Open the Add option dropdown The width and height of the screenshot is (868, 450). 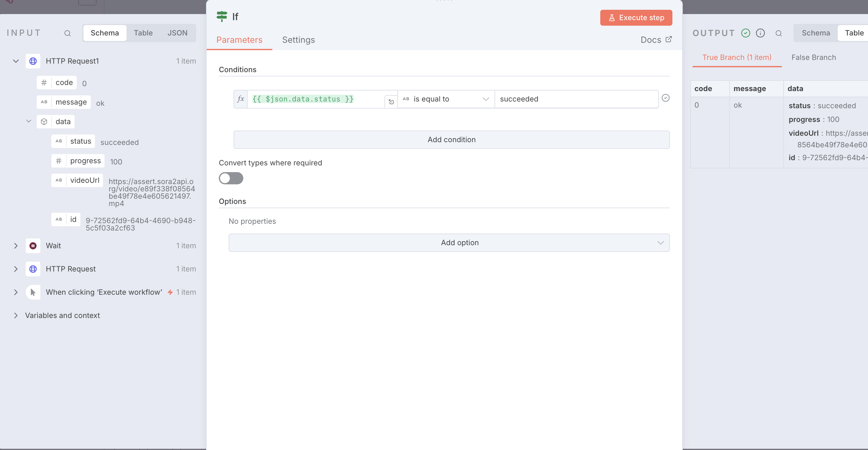(449, 243)
